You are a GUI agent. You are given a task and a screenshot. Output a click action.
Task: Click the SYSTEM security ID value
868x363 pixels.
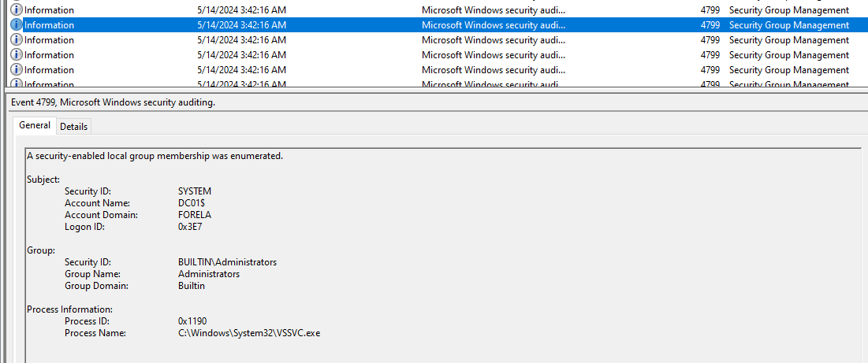point(195,191)
